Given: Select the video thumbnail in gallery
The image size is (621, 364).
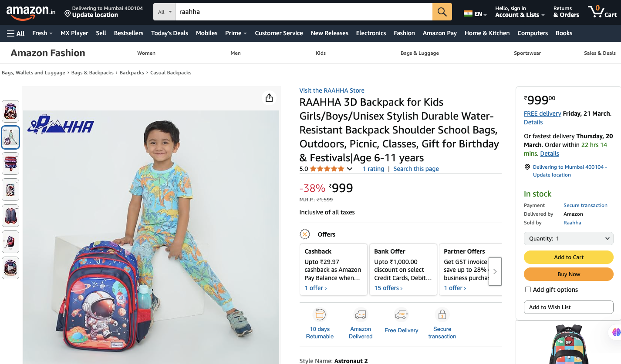Looking at the screenshot, I should pos(10,268).
